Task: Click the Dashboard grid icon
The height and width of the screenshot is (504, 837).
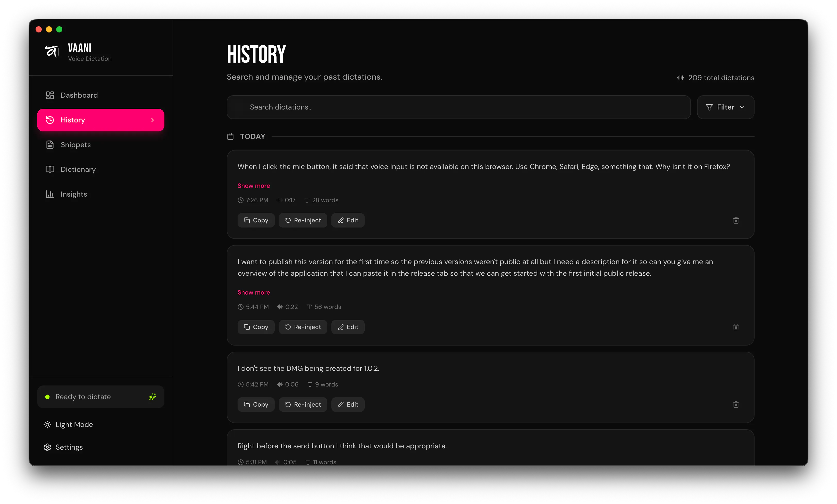Action: coord(50,95)
